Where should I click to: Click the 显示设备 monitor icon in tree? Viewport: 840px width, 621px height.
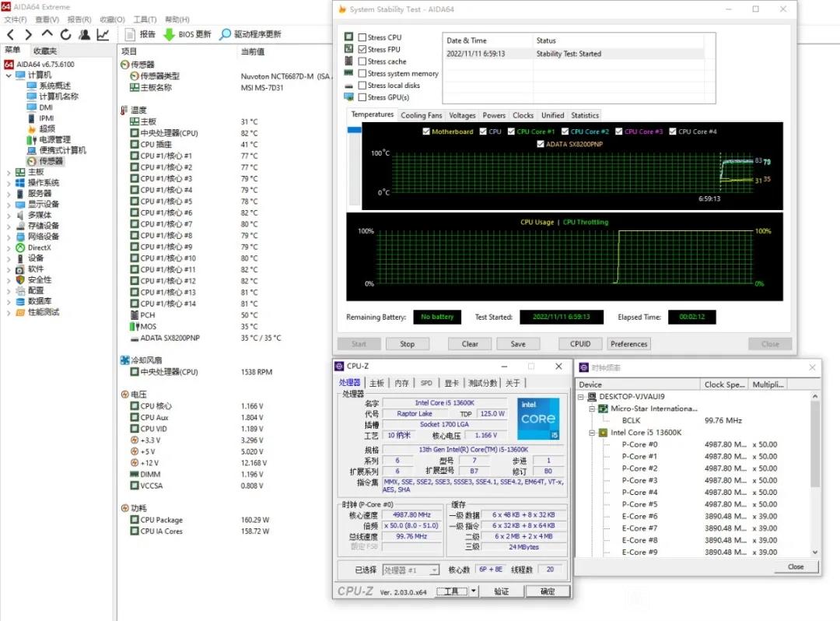pyautogui.click(x=20, y=204)
